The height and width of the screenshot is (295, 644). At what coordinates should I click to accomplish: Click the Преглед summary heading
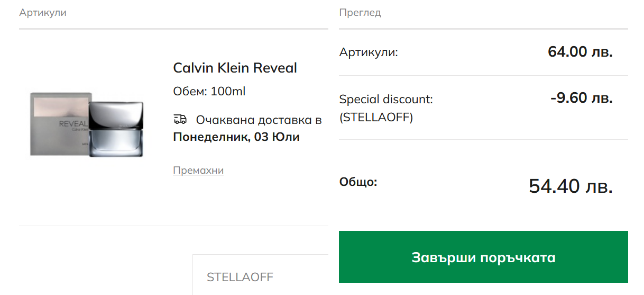[x=360, y=12]
